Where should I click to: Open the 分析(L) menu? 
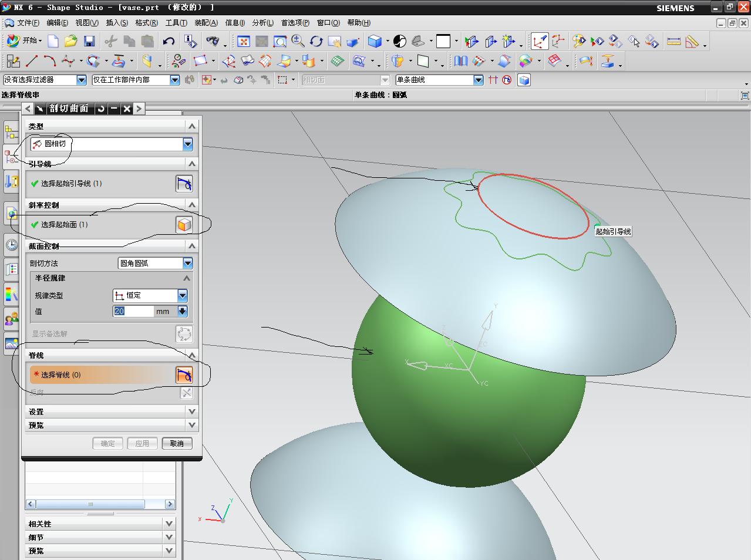(x=262, y=23)
